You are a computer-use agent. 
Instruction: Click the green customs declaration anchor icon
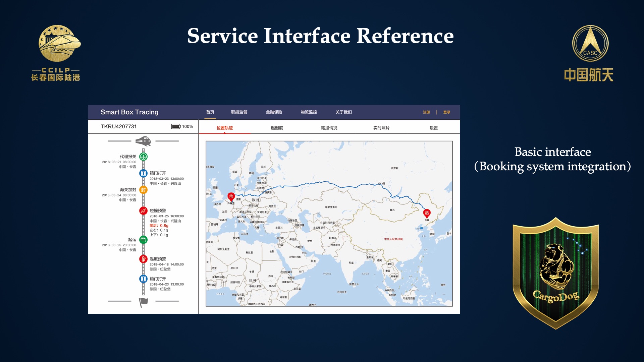click(x=143, y=157)
